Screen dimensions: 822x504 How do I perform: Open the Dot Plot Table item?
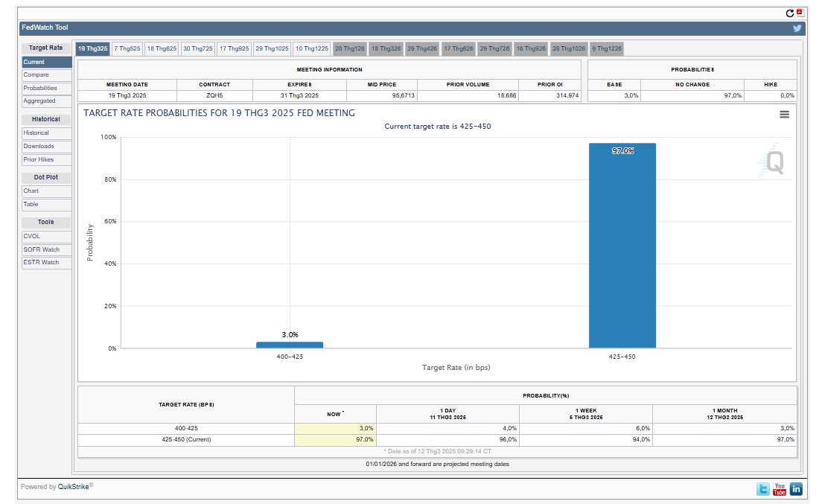(x=47, y=204)
